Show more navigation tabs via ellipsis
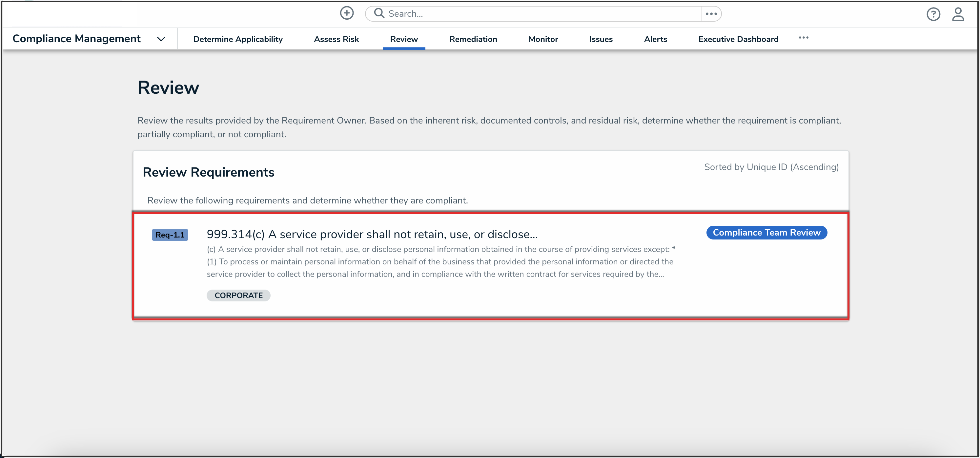980x458 pixels. [x=803, y=38]
